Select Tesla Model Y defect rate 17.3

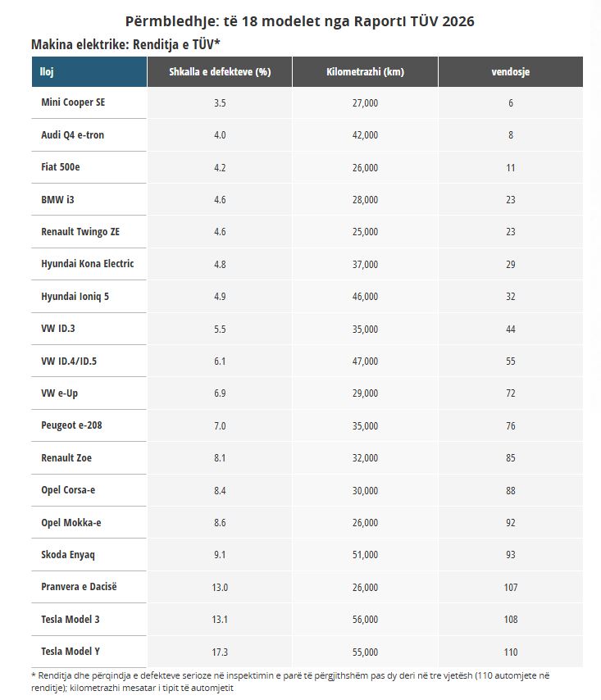[x=220, y=652]
